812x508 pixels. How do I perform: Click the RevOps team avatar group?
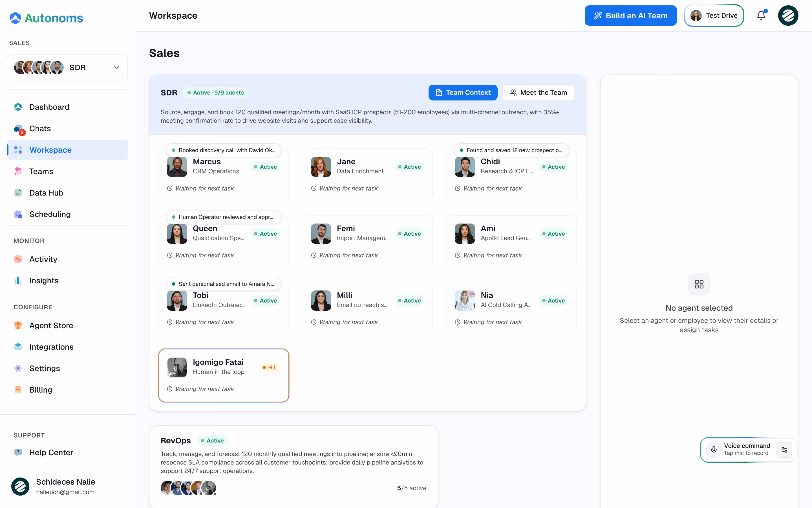188,488
